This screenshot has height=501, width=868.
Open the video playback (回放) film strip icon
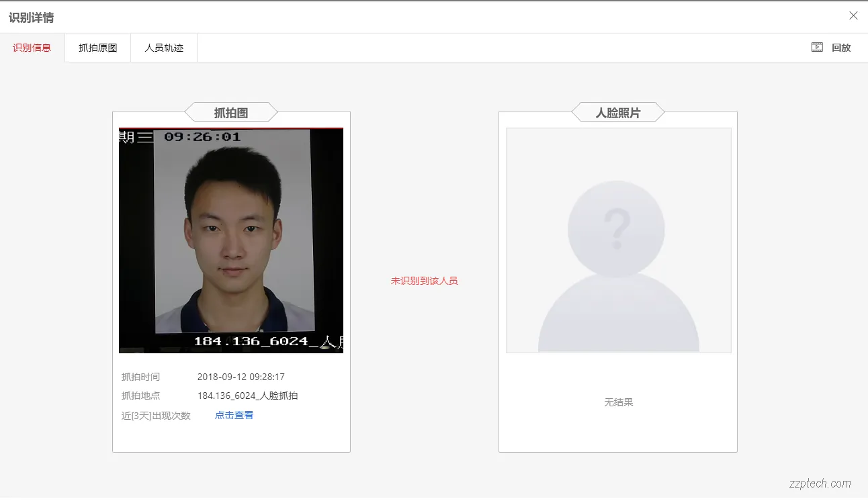coord(817,47)
